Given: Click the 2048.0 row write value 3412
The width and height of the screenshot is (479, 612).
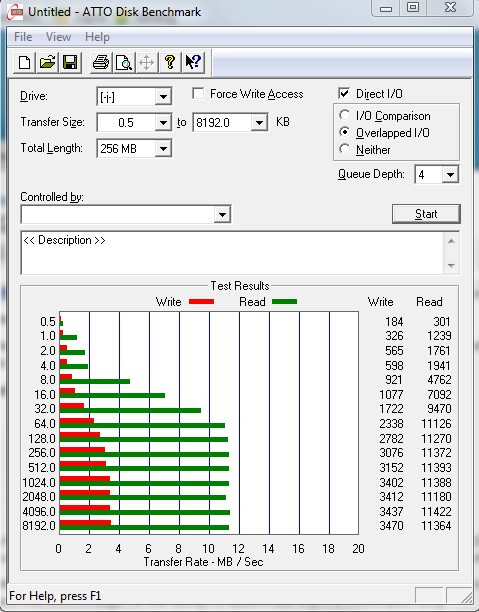Looking at the screenshot, I should coord(391,497).
